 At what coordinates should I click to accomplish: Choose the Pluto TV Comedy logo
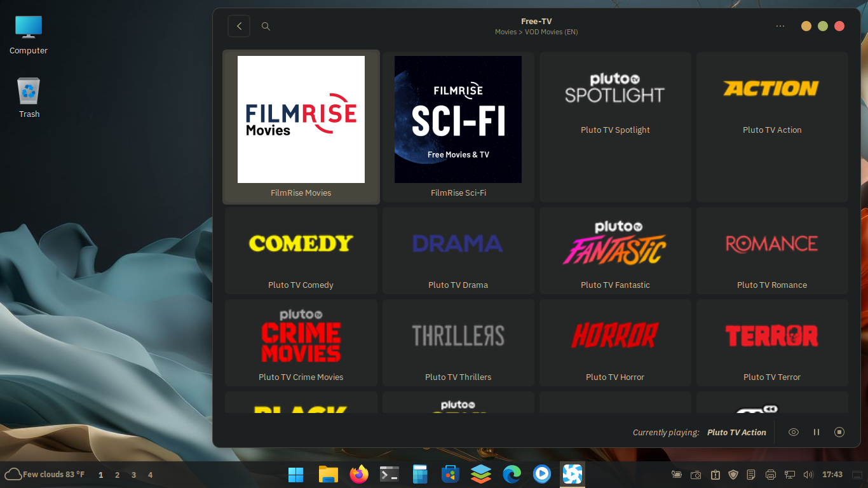tap(301, 243)
